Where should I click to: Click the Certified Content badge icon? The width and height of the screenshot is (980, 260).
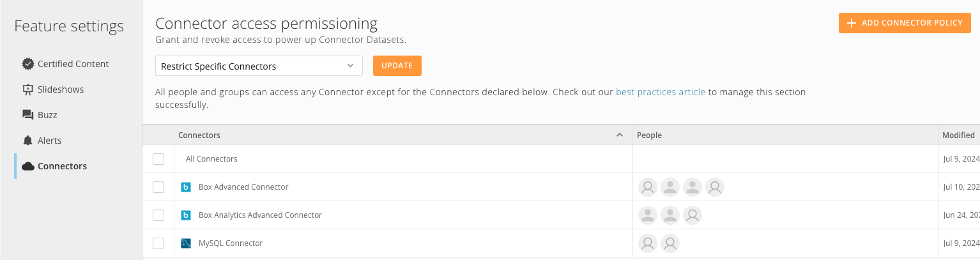(27, 64)
